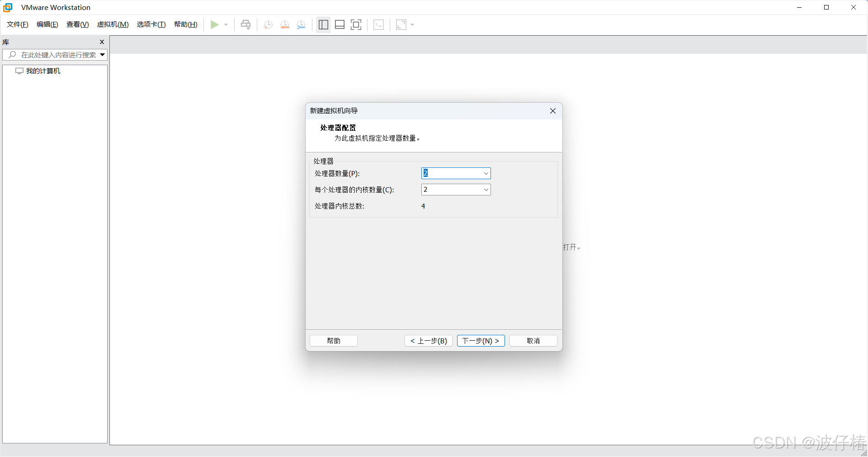Open the snapshot manager
868x457 pixels.
(x=301, y=25)
